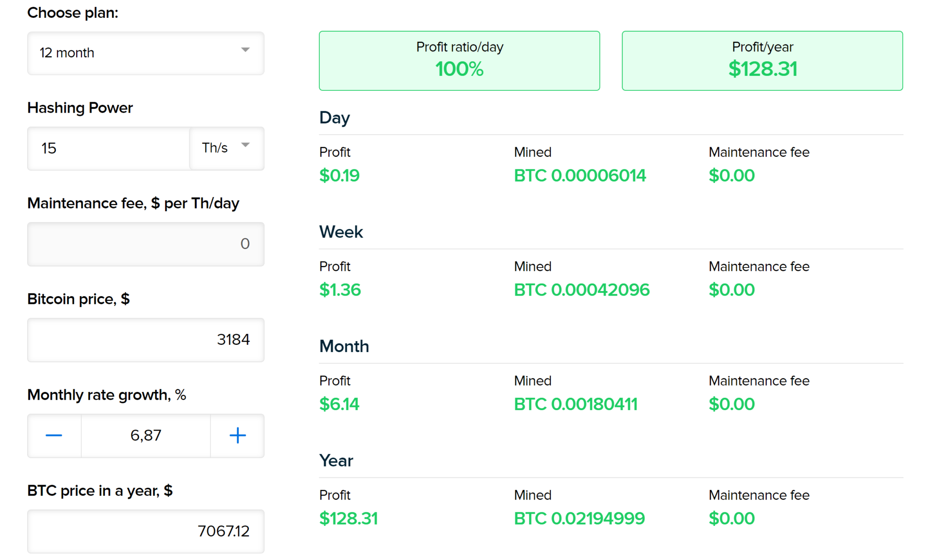The width and height of the screenshot is (930, 560).
Task: Edit the monthly rate growth value 6,87
Action: coord(145,436)
